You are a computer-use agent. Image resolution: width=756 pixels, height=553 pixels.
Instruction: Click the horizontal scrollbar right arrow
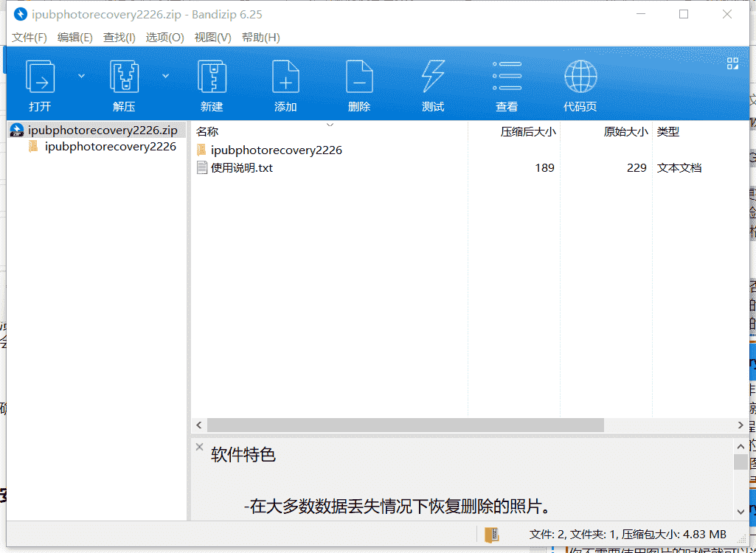[741, 425]
